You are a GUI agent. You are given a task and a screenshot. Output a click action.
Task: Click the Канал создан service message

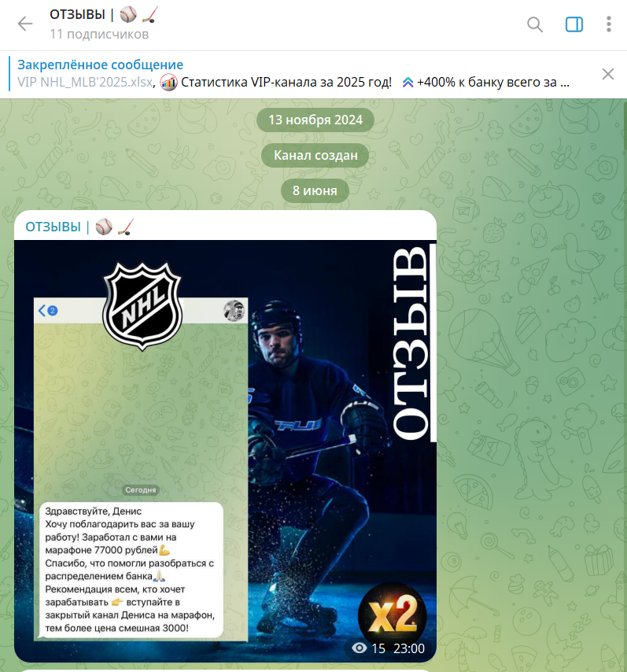click(x=315, y=155)
